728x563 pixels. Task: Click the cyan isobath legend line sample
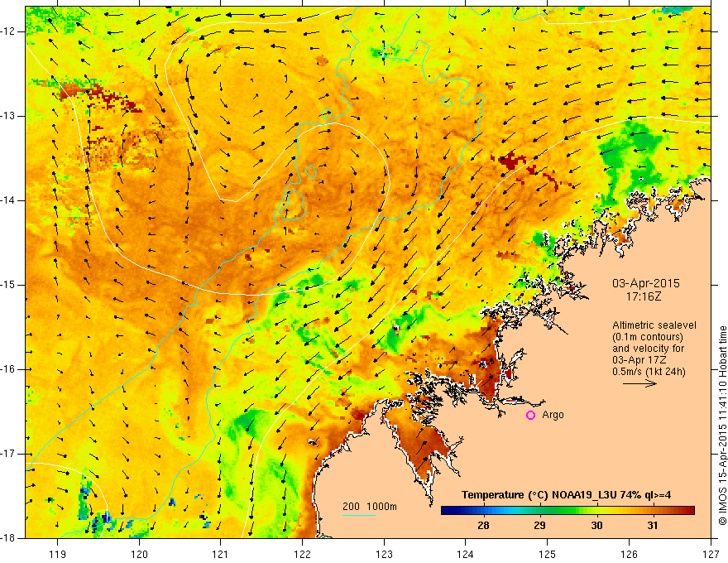click(x=359, y=515)
